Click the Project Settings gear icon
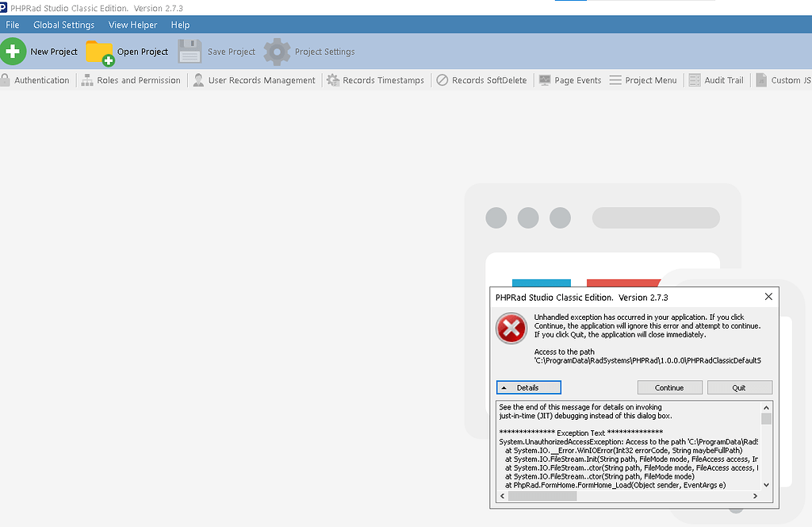 tap(277, 52)
